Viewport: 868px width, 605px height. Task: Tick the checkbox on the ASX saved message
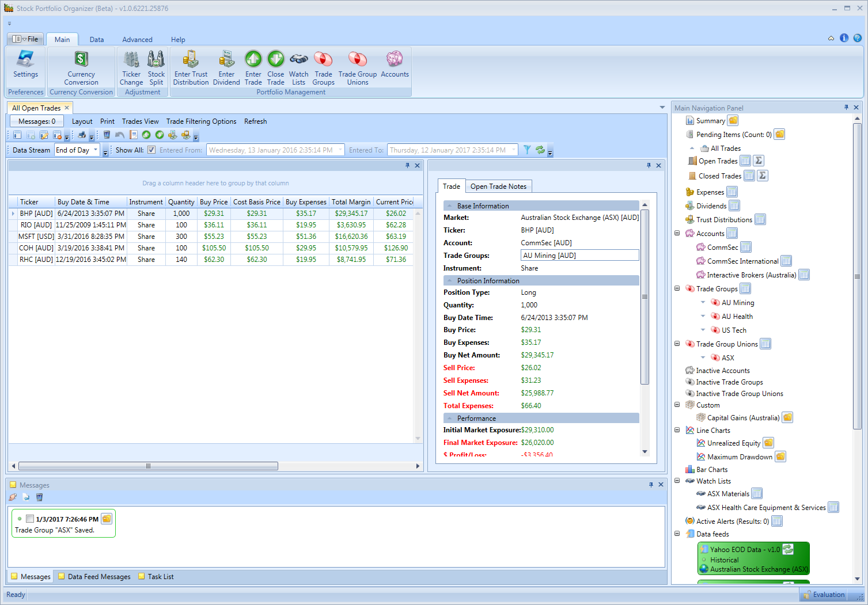coord(30,518)
